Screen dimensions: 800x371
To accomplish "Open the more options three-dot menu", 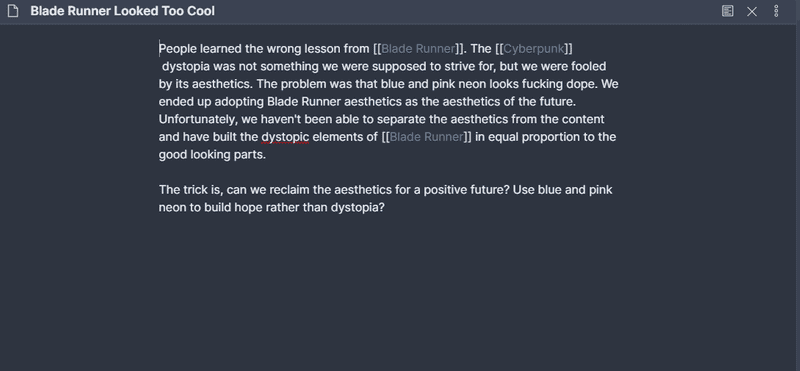I will pos(776,11).
